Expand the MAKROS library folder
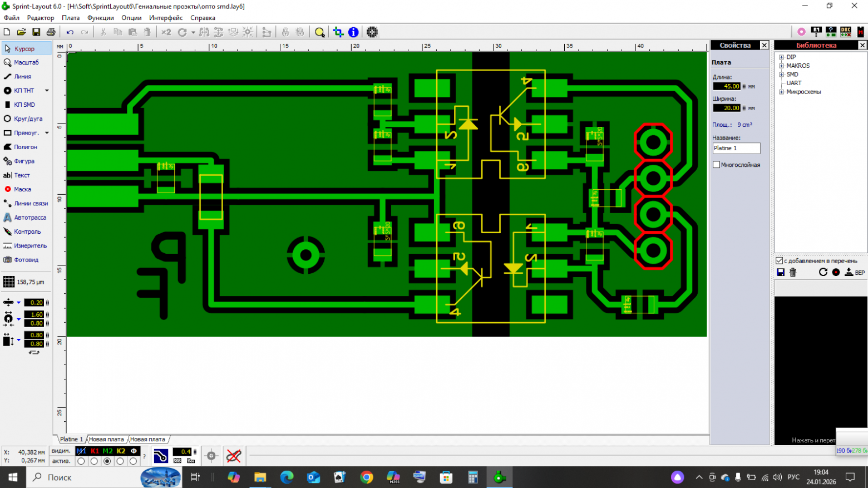The height and width of the screenshot is (488, 868). pyautogui.click(x=781, y=66)
